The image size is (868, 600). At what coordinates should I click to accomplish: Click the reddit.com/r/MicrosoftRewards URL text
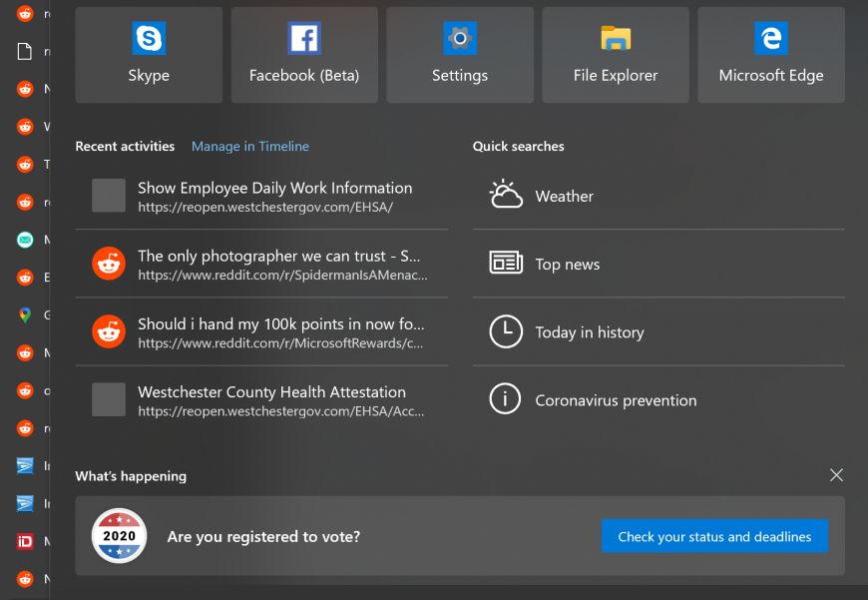280,343
